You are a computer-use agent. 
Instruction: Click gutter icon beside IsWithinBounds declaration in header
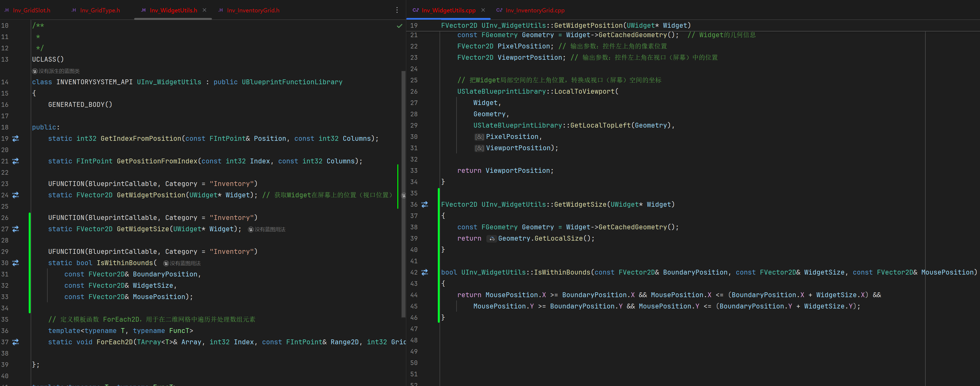tap(16, 263)
